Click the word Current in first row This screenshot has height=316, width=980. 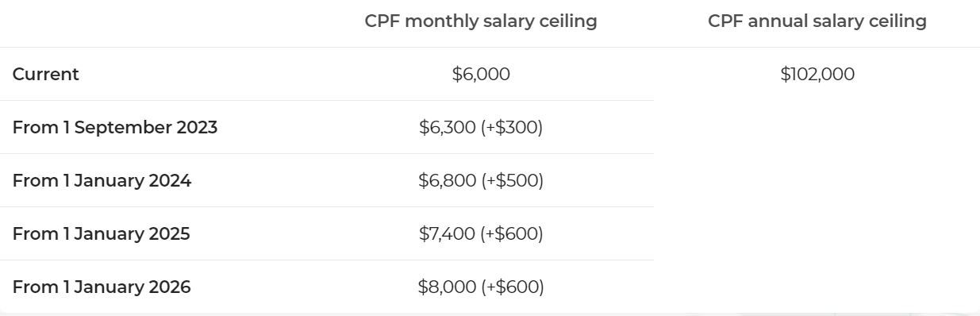click(x=46, y=75)
